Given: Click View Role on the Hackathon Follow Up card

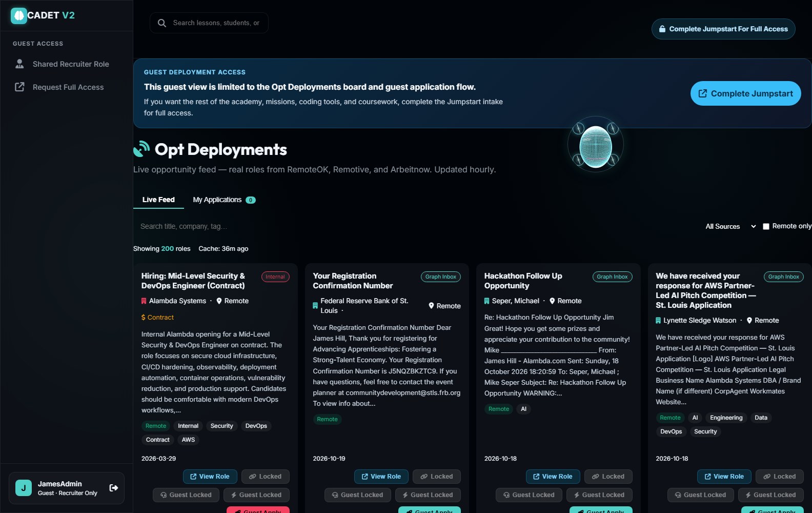Looking at the screenshot, I should tap(553, 477).
